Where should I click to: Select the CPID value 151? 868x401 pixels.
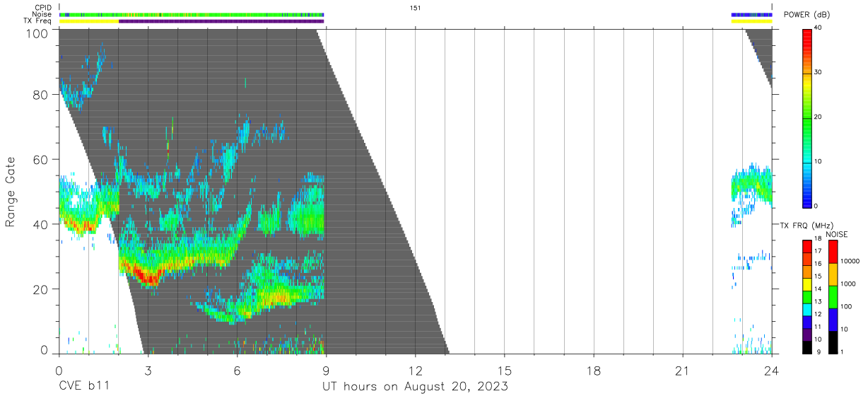(415, 7)
